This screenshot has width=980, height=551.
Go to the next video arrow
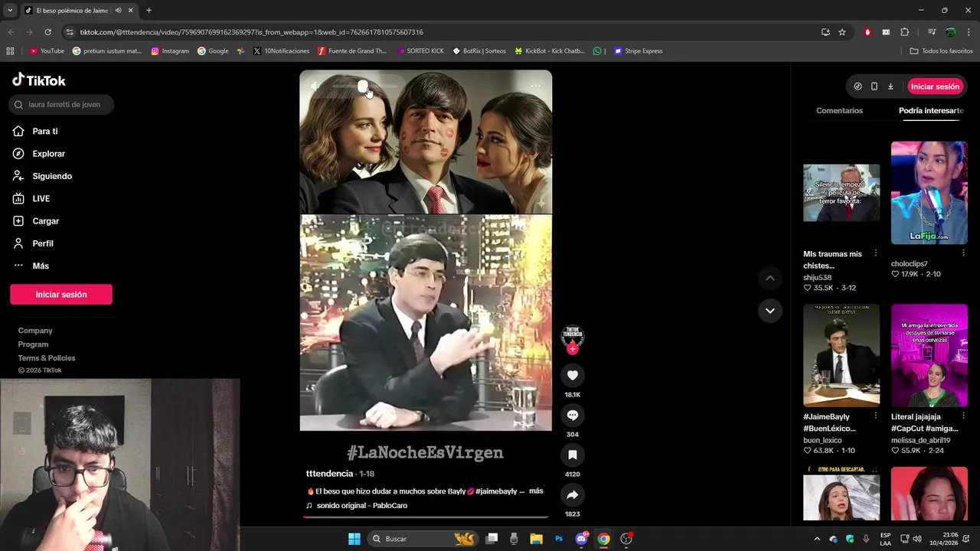point(769,311)
